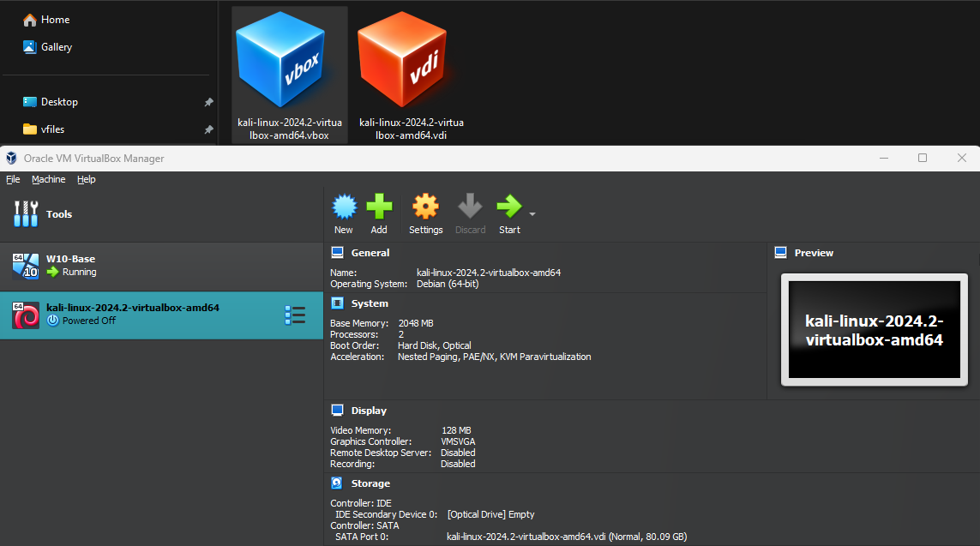Viewport: 980px width, 546px height.
Task: Click the 'Hard Disk, Optical' boot order value
Action: click(435, 345)
